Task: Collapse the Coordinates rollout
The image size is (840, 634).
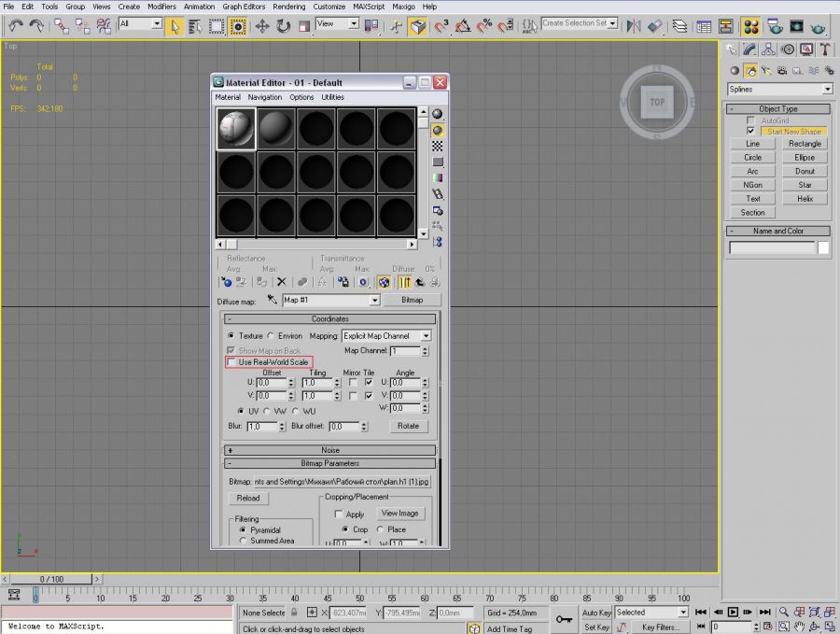Action: (x=330, y=319)
